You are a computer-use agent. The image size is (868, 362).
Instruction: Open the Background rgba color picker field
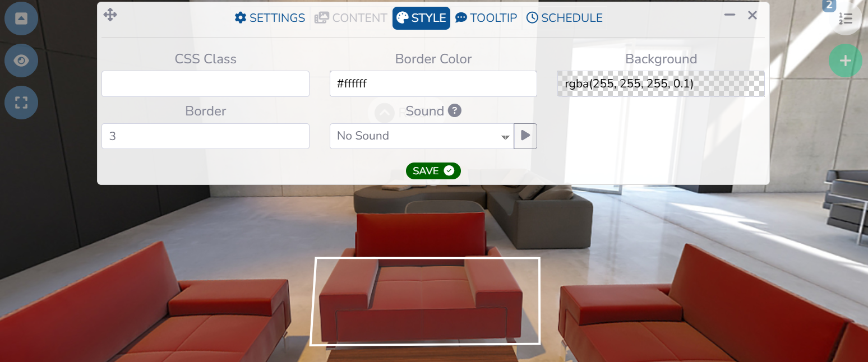661,84
